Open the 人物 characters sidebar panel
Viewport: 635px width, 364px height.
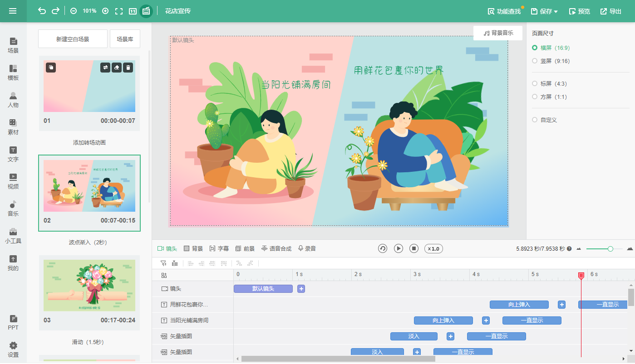[13, 100]
